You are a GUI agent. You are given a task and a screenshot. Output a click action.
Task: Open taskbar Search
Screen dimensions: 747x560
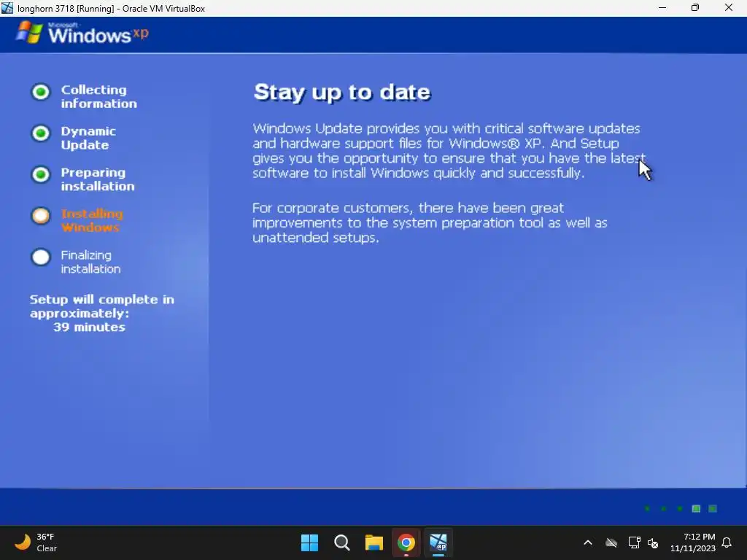(x=342, y=542)
